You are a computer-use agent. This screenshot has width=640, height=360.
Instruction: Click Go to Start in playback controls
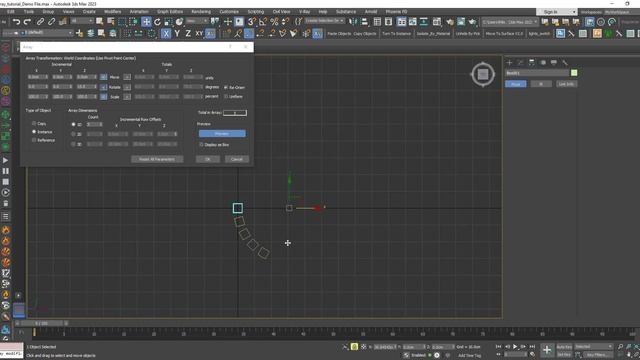498,347
